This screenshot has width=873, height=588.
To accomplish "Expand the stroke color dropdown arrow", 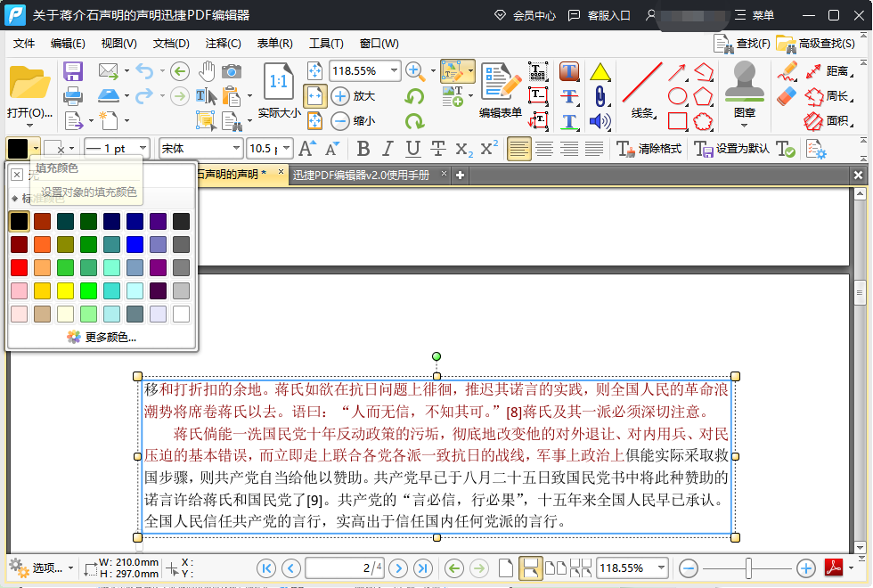I will pyautogui.click(x=71, y=148).
